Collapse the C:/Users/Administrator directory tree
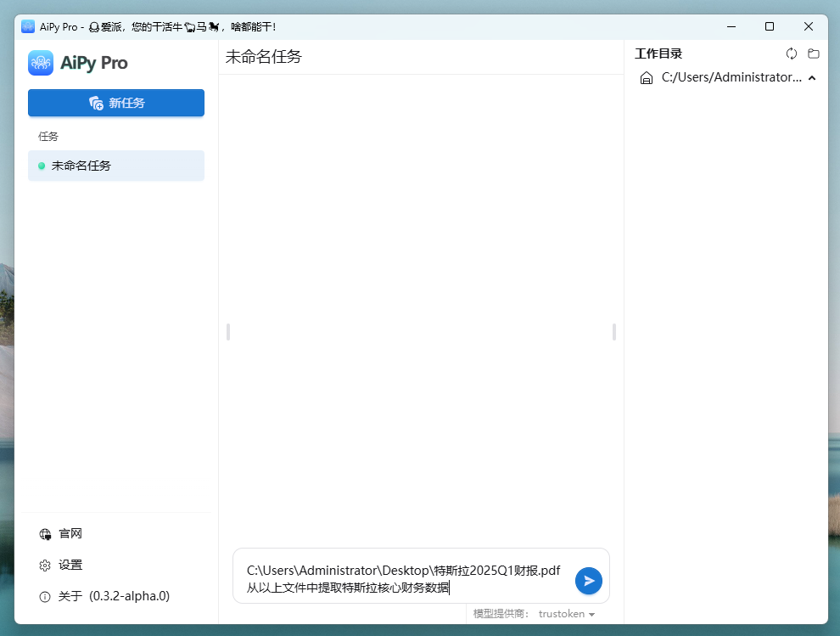The height and width of the screenshot is (636, 840). [812, 78]
